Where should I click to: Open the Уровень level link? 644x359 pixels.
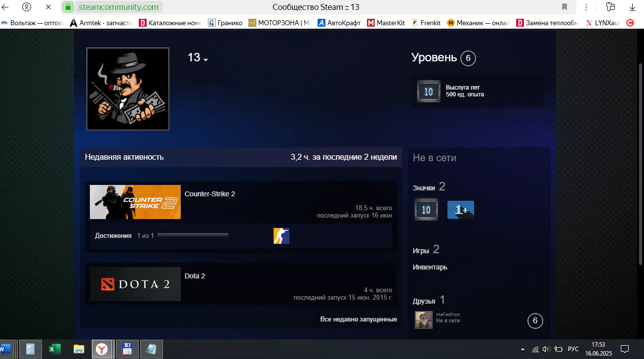(x=434, y=58)
